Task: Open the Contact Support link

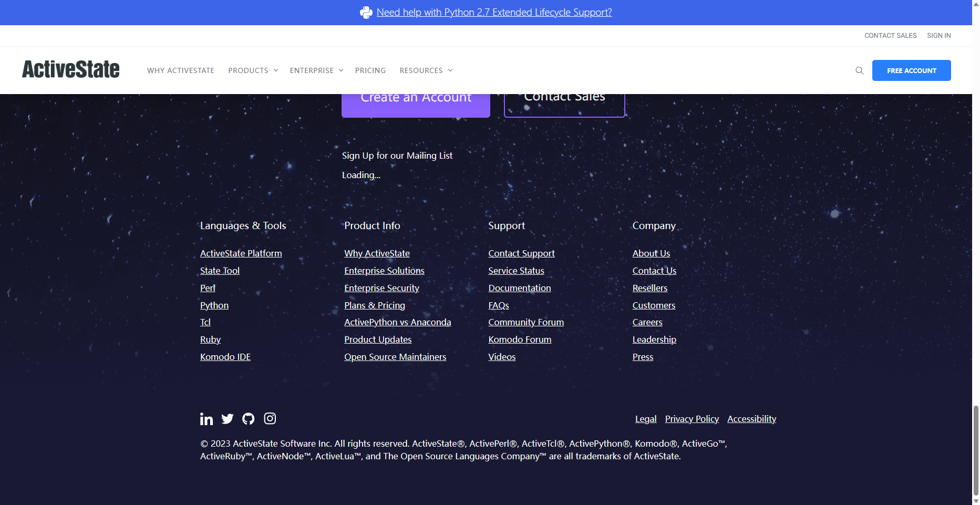Action: click(521, 253)
